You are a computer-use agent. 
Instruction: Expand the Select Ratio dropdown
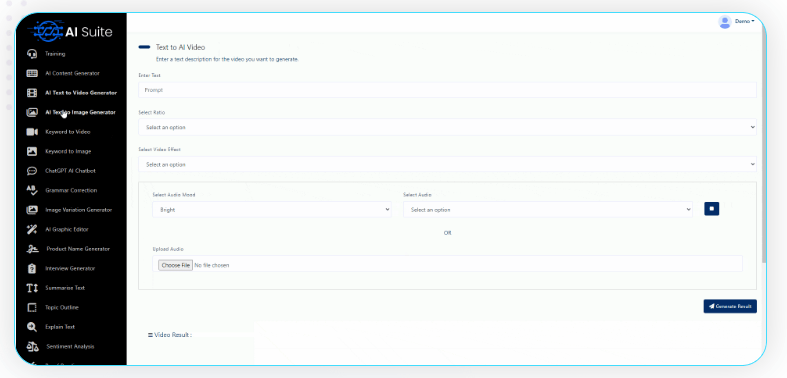tap(447, 127)
